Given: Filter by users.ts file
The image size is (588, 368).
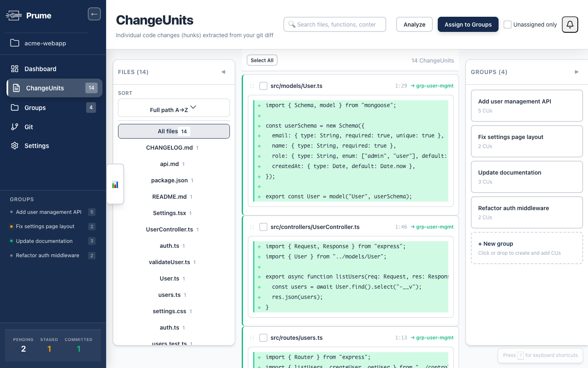Looking at the screenshot, I should (x=174, y=295).
